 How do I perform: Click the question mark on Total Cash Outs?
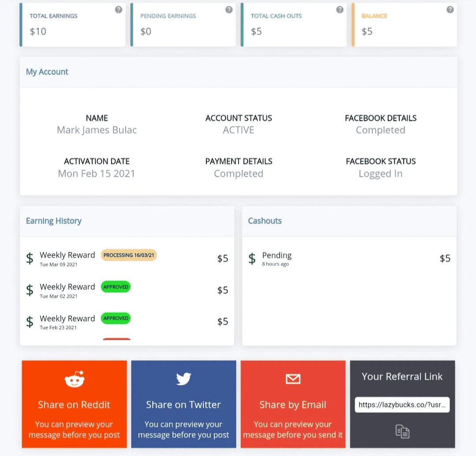click(x=340, y=10)
